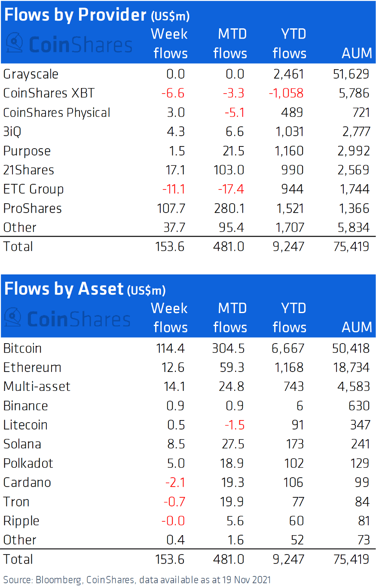
Task: Click the CoinShares logo icon in Flows by Asset
Action: (13, 318)
